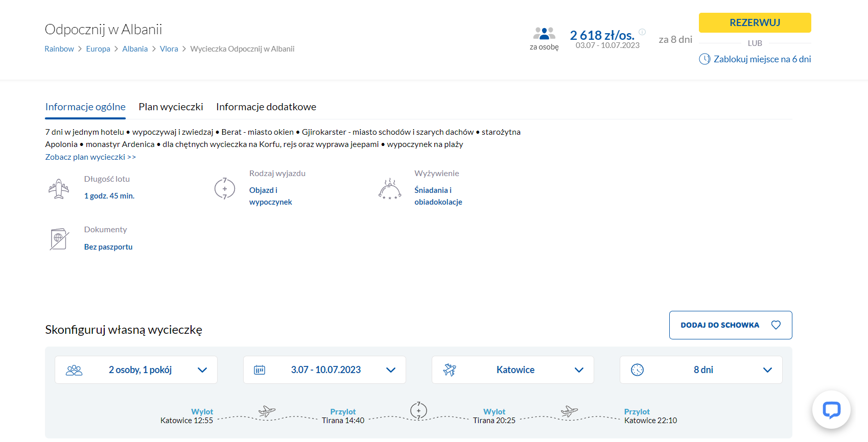Click the price info icon
868x442 pixels.
coord(642,32)
